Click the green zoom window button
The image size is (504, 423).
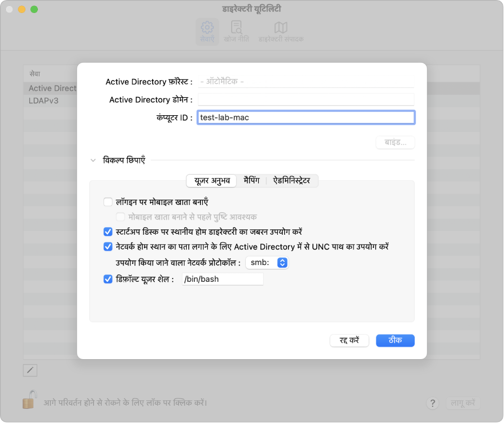(34, 9)
